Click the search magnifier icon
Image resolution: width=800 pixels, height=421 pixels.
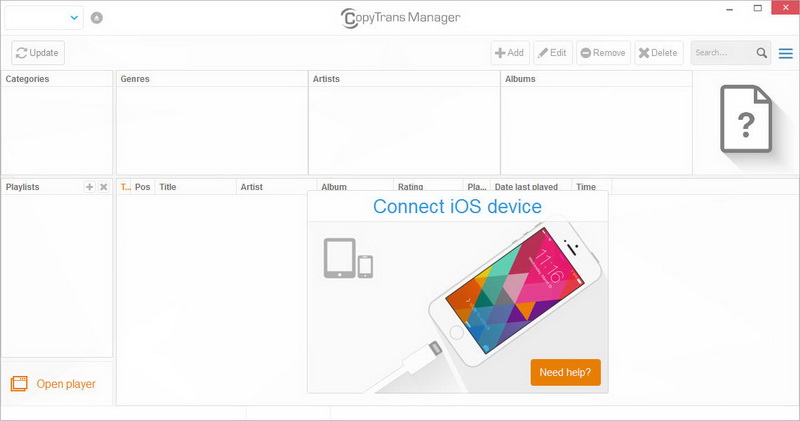click(762, 53)
